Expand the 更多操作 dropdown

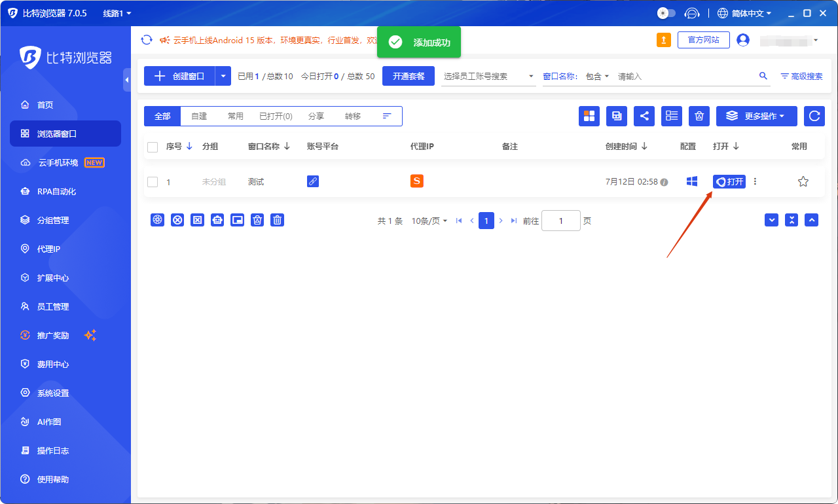click(756, 116)
